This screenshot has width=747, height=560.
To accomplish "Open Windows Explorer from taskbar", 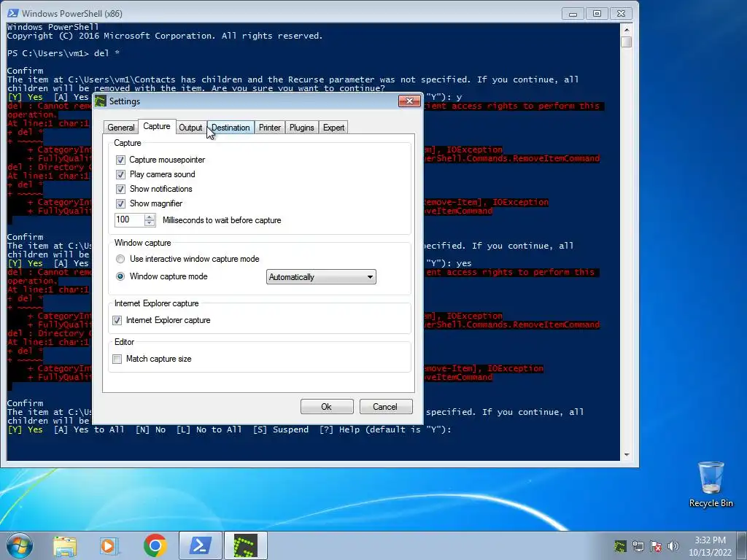I will point(65,545).
